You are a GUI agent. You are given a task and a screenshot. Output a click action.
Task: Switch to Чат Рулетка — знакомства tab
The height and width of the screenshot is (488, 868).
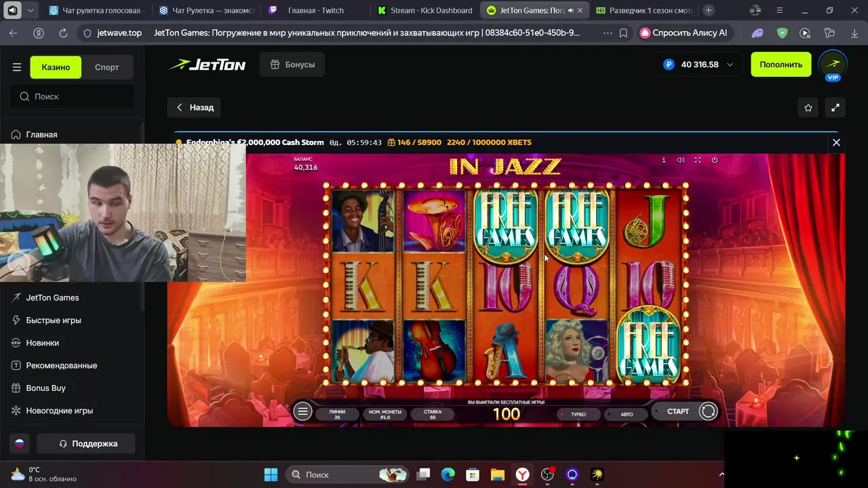(x=206, y=10)
